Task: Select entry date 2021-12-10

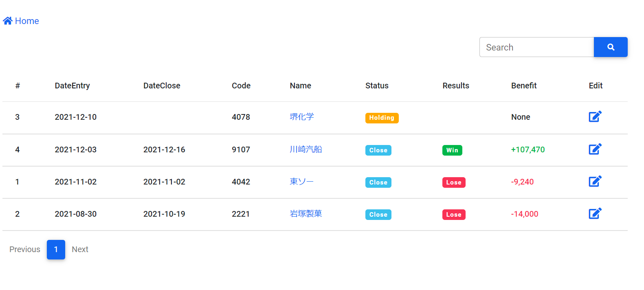Action: [76, 117]
